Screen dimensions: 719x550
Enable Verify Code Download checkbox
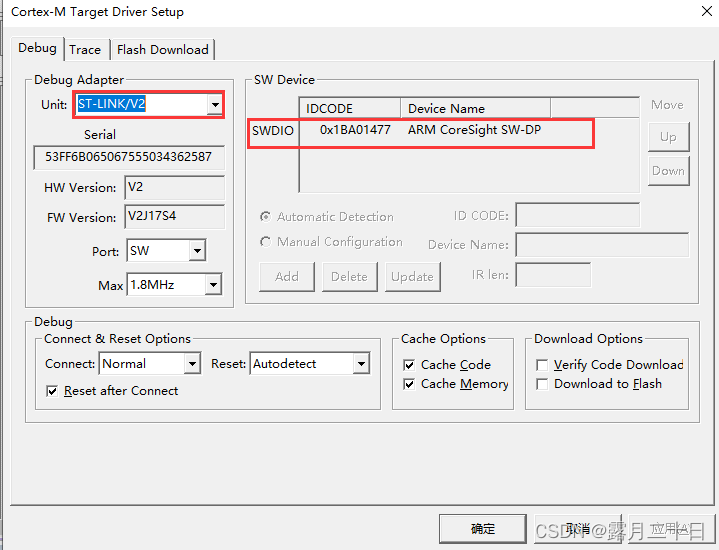[x=542, y=365]
